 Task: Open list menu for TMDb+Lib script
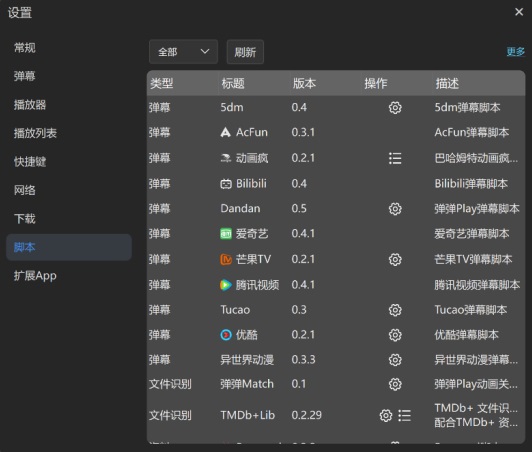click(x=404, y=415)
